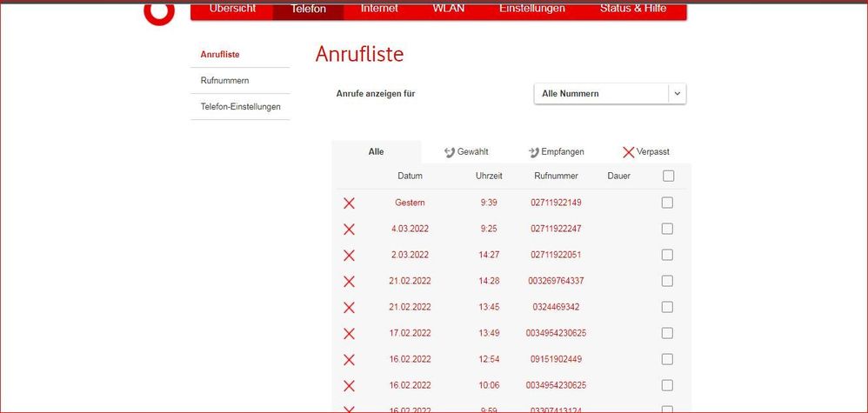Click the number 02711922247

click(x=556, y=229)
